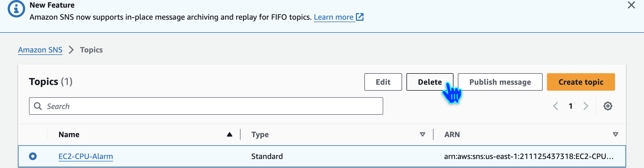Image resolution: width=644 pixels, height=168 pixels.
Task: Dismiss the New Feature banner
Action: coord(631,5)
